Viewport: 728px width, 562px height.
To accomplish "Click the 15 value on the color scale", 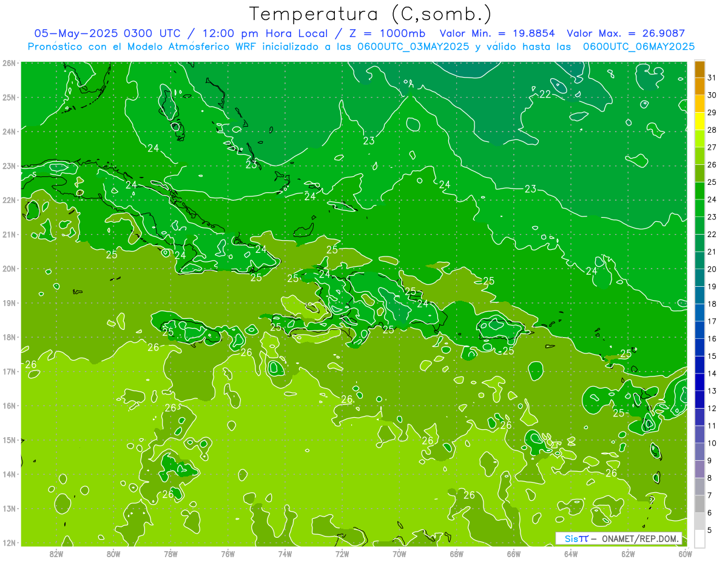I will click(x=712, y=356).
